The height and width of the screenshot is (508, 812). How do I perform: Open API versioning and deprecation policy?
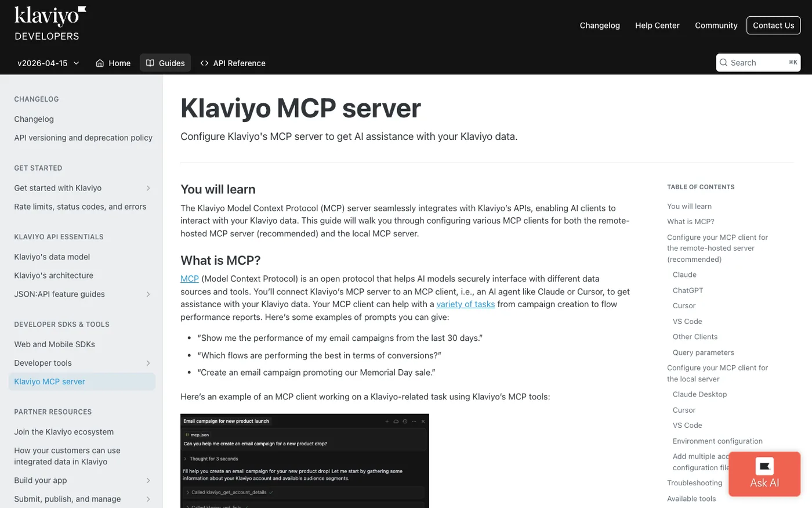[x=84, y=138]
